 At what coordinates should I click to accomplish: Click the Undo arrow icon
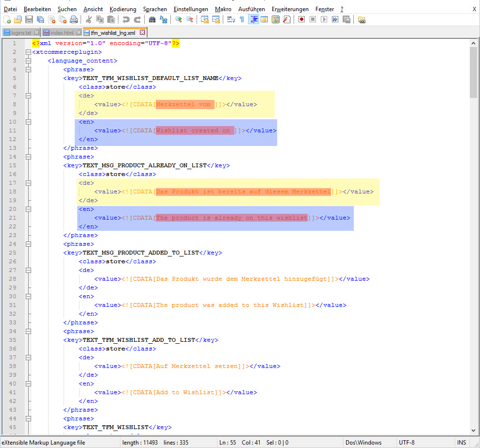click(126, 19)
